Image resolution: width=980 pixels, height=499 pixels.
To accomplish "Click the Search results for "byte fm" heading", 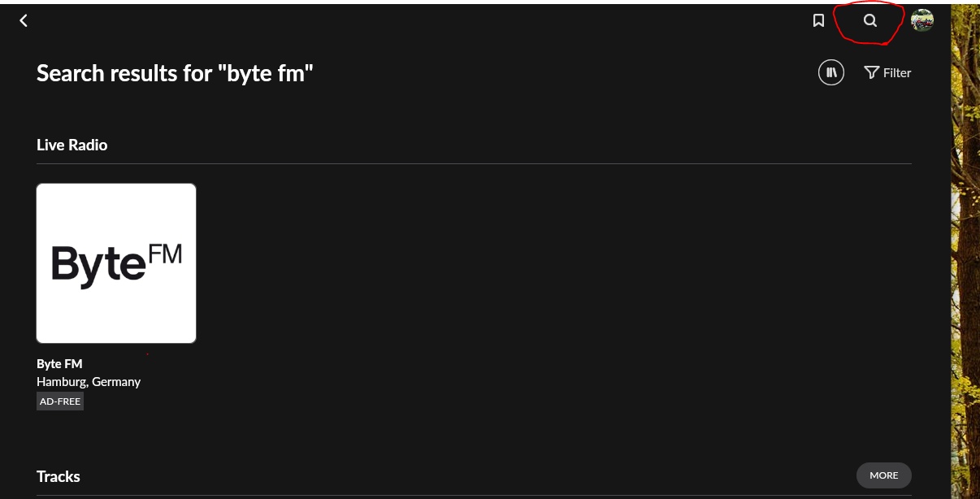I will (x=175, y=73).
